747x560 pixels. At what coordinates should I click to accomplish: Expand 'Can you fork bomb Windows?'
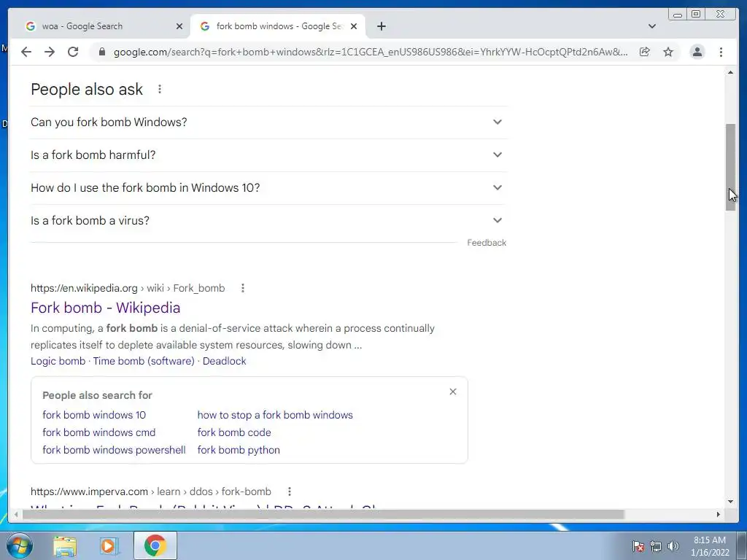tap(268, 122)
